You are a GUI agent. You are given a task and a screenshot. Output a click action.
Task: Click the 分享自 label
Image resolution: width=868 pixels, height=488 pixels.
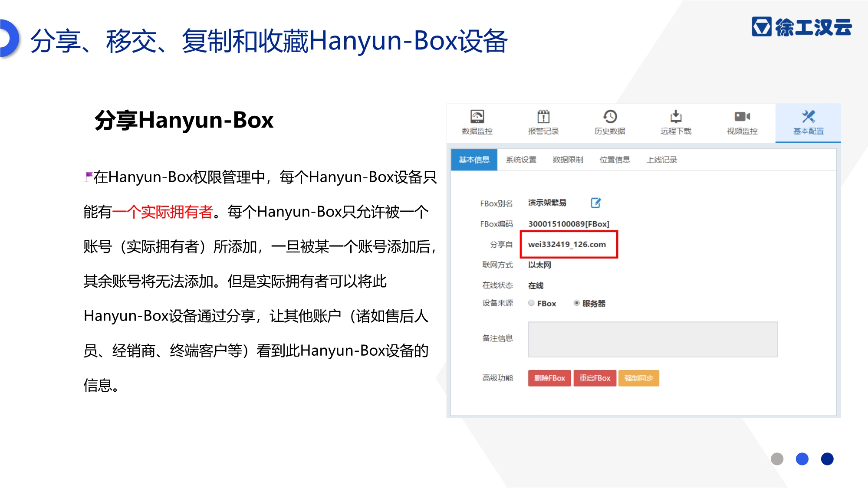pos(501,244)
